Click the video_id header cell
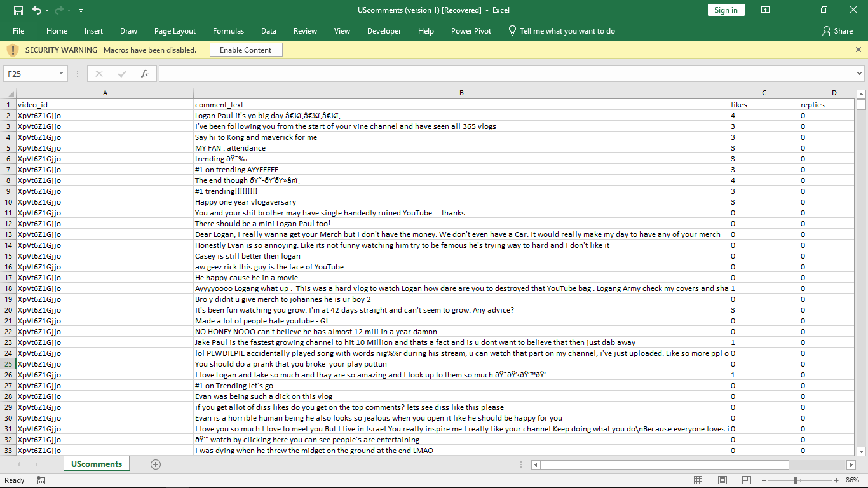 [105, 105]
